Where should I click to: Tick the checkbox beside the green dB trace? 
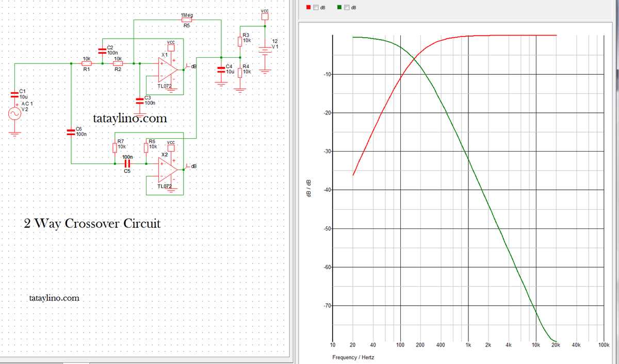pos(347,7)
